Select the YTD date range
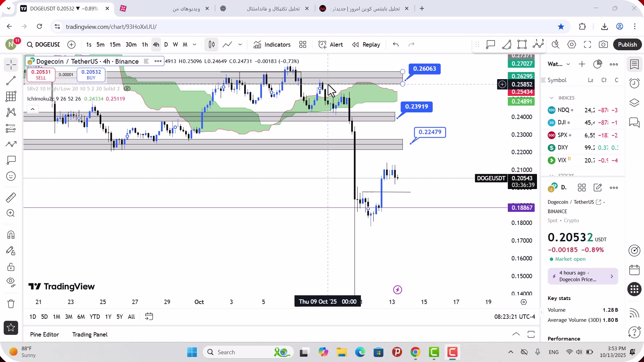 point(95,317)
